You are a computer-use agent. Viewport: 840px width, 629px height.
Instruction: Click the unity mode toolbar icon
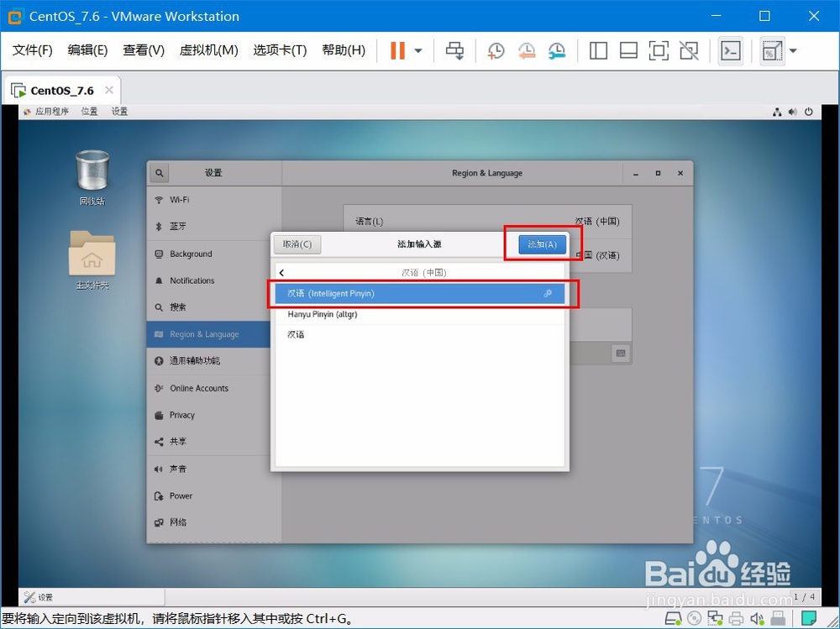click(x=689, y=51)
